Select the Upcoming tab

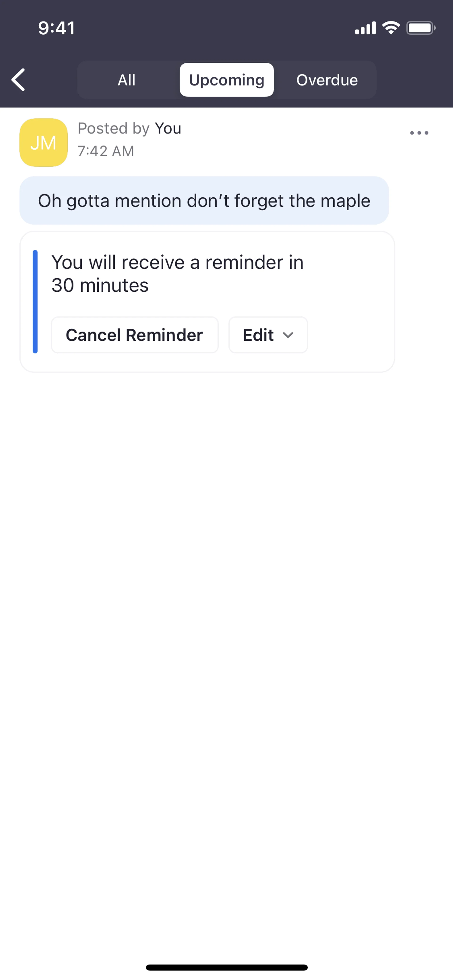pos(226,80)
